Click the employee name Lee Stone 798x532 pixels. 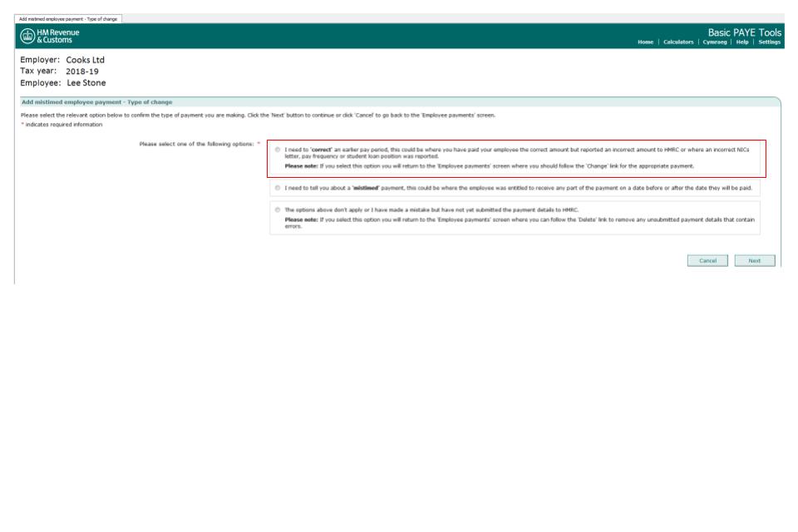[x=86, y=83]
